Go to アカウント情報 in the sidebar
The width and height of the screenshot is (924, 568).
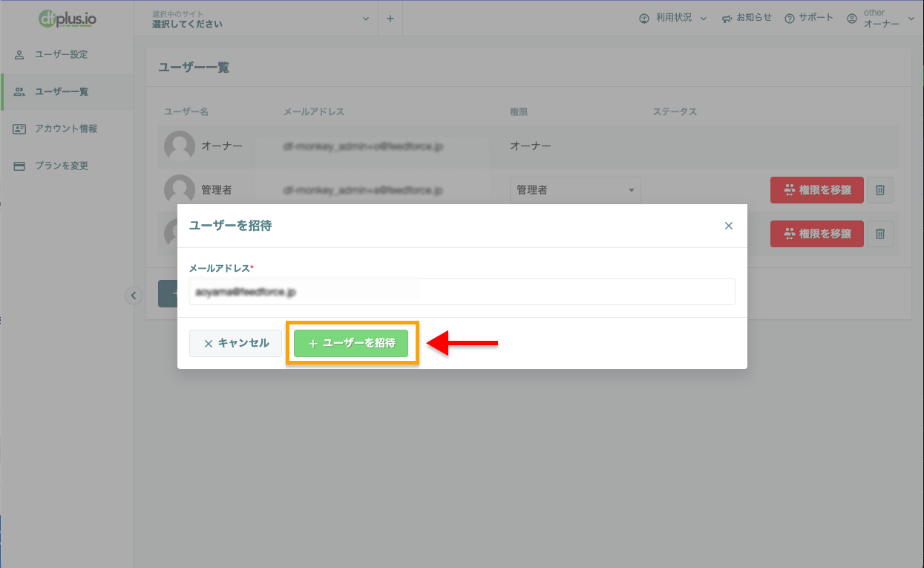pos(67,129)
